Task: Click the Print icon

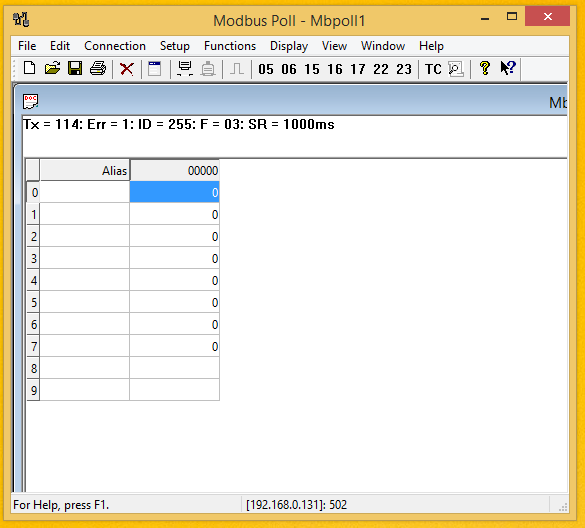Action: [98, 69]
